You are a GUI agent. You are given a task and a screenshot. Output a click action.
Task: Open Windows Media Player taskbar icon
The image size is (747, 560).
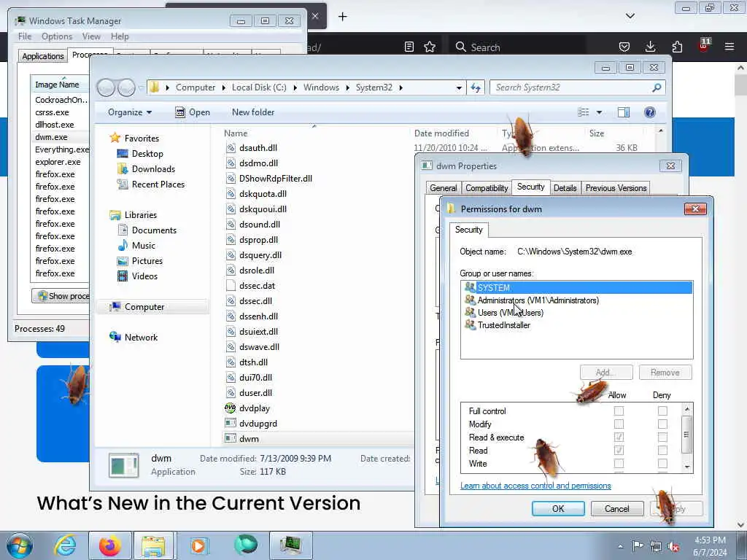(x=198, y=545)
